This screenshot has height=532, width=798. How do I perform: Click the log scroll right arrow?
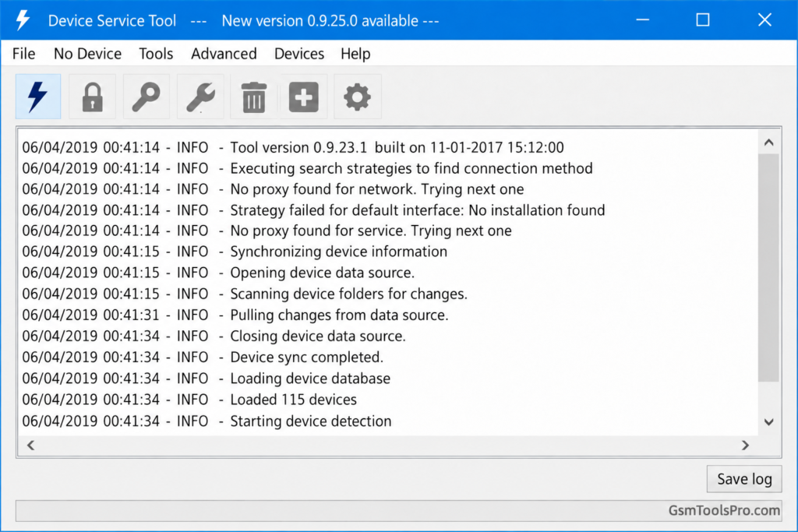(746, 446)
